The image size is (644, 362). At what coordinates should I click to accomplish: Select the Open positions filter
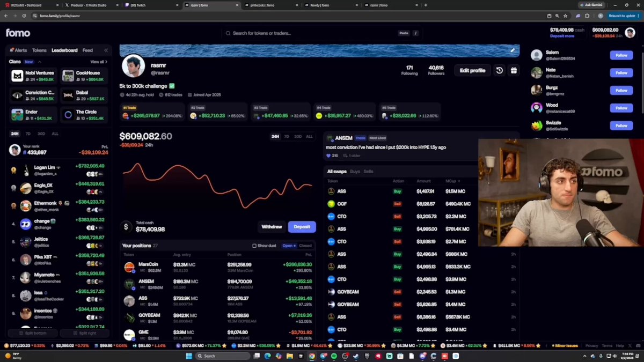tap(289, 246)
